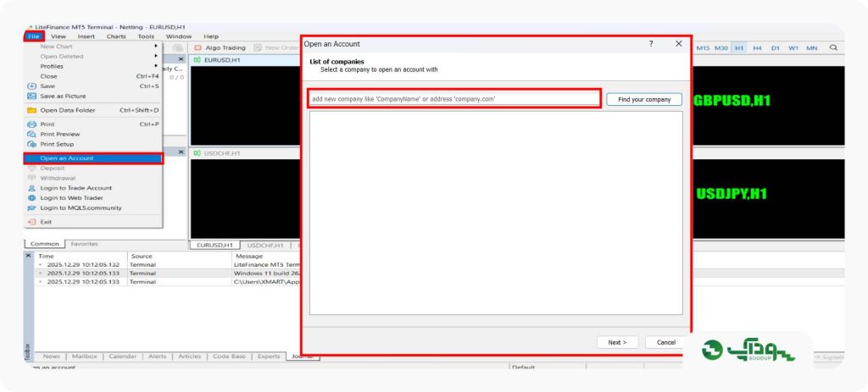
Task: Click the search magnifier icon in toolbar
Action: pos(833,48)
